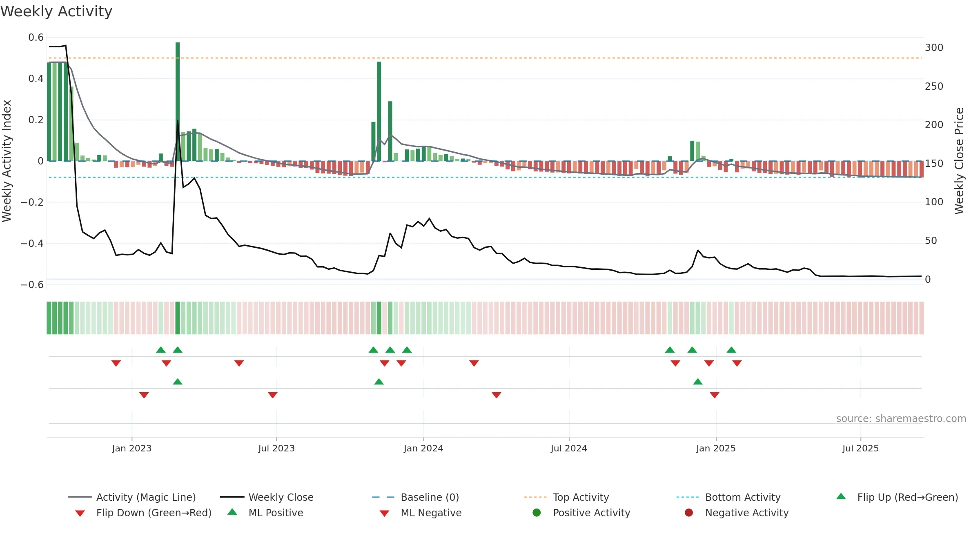The height and width of the screenshot is (551, 980).
Task: Click the first red Flip Down triangle before Jan 2023
Action: pyautogui.click(x=116, y=363)
